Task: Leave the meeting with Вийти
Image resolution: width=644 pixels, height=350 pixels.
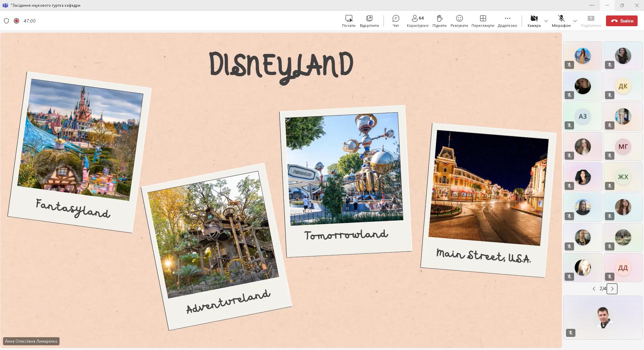Action: (622, 21)
